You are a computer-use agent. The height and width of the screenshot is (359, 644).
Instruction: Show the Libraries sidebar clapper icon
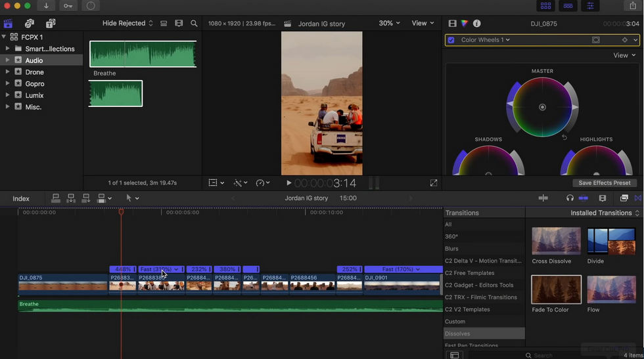8,24
